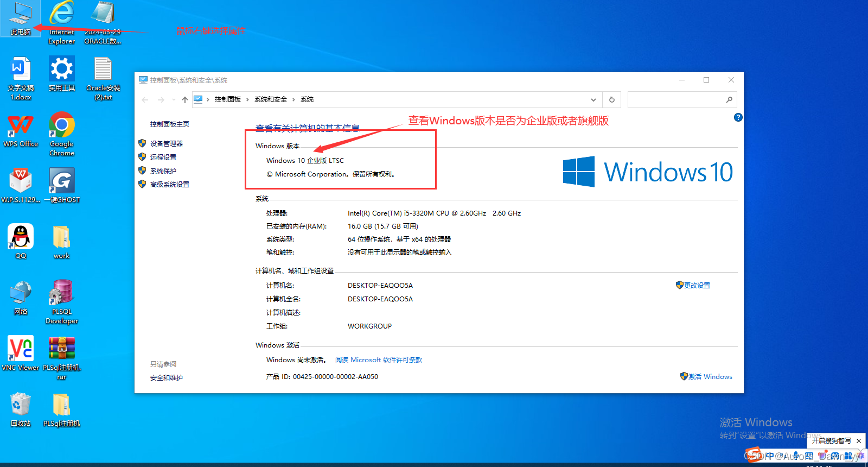Viewport: 868px width, 467px height.
Task: Select the 16.0 GB RAM value
Action: coord(383,226)
